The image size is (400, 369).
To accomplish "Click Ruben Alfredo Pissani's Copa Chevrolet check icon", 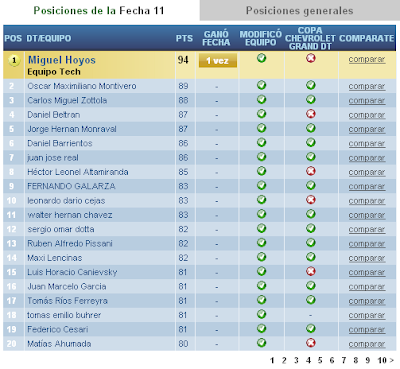I will [311, 243].
